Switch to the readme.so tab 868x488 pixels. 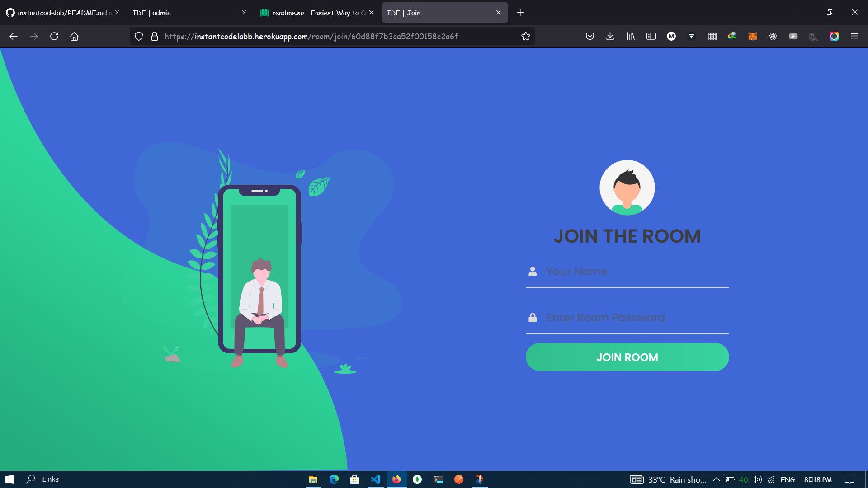click(314, 13)
